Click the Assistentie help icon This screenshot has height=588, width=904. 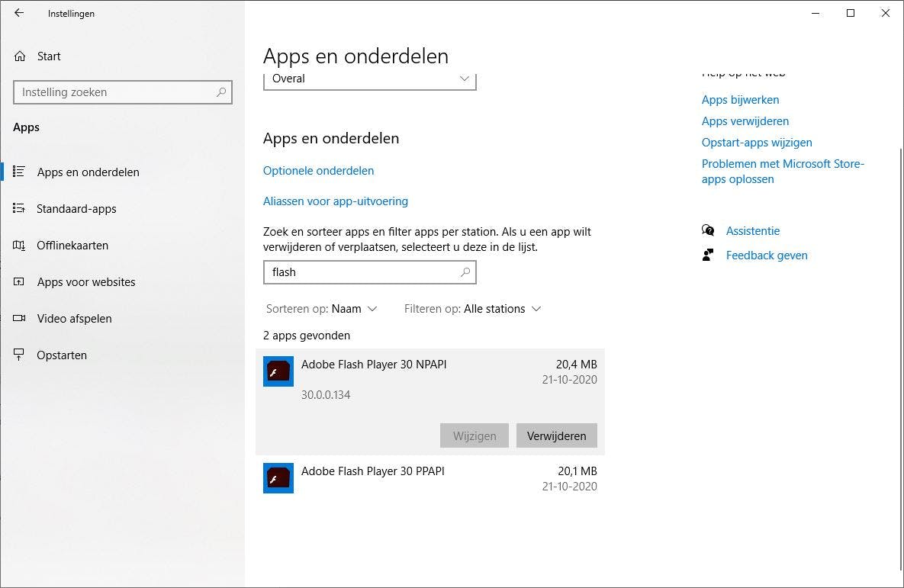click(x=708, y=230)
